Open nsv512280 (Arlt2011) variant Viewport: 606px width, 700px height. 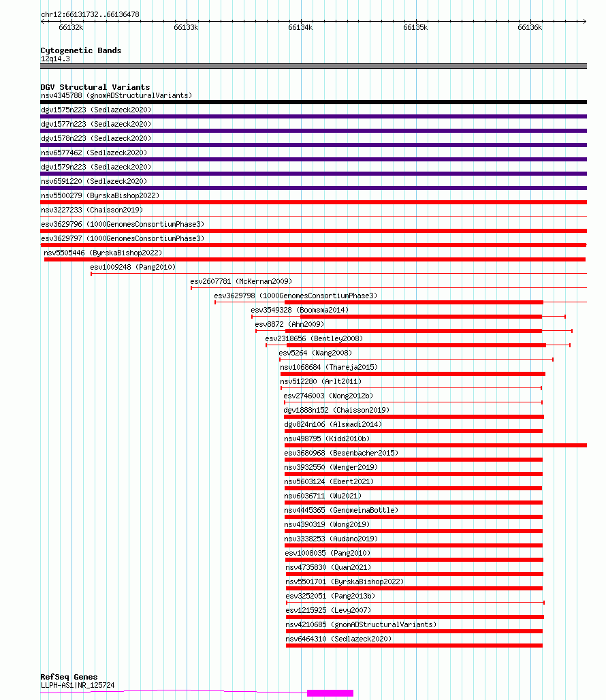tap(321, 381)
